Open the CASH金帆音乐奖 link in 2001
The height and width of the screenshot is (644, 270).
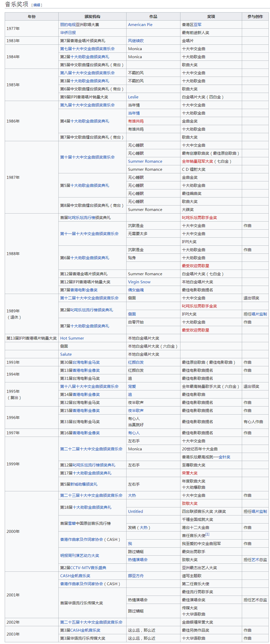(75, 576)
